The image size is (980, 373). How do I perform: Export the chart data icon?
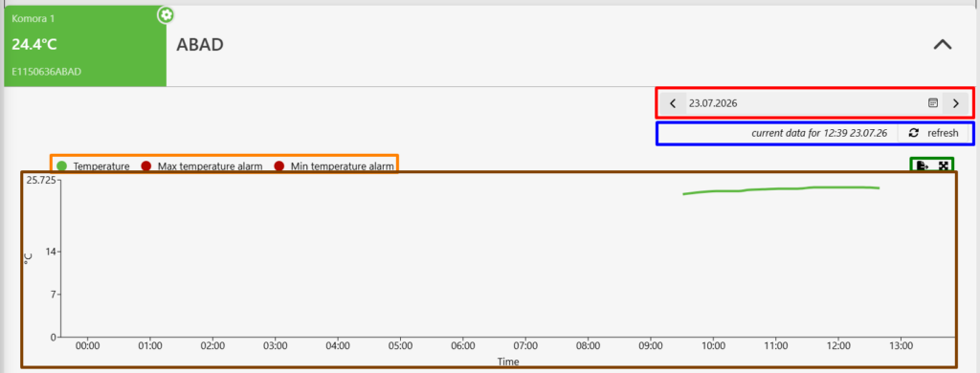(922, 165)
